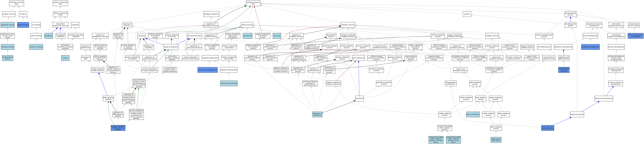Click the 'cation binding' node

click(x=36, y=36)
